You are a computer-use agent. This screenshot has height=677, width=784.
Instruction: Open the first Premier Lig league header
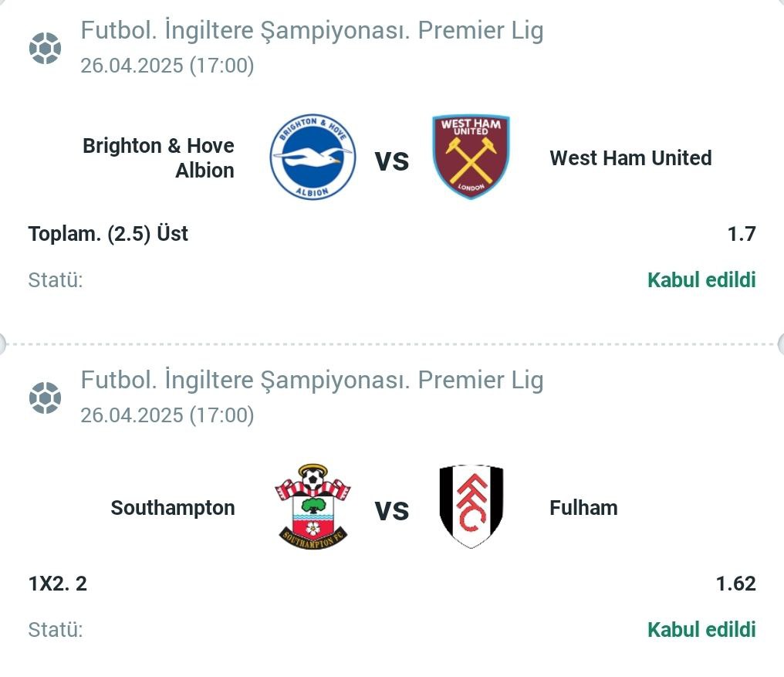tap(312, 31)
